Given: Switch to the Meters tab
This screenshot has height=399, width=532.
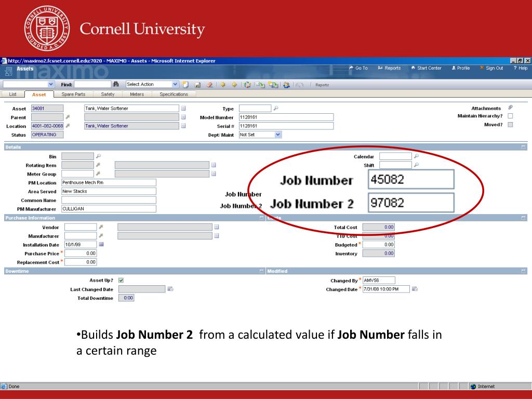Looking at the screenshot, I should click(137, 95).
